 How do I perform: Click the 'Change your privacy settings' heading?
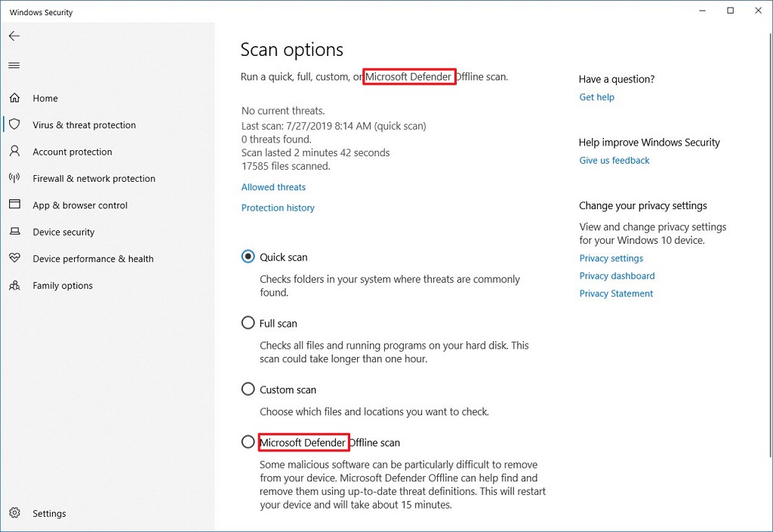click(x=643, y=205)
